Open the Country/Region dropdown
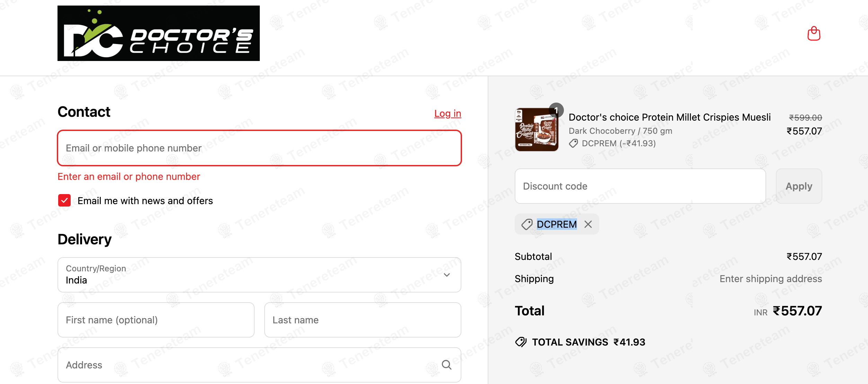The height and width of the screenshot is (384, 868). coord(259,275)
